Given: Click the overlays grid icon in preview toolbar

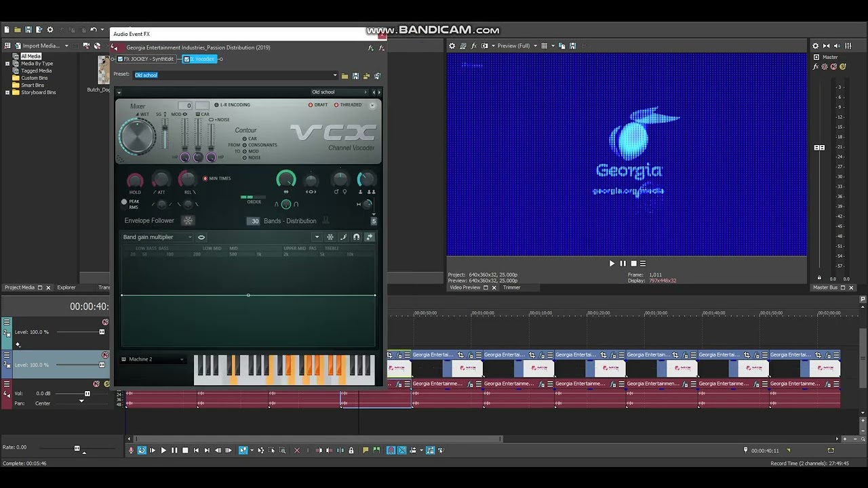Looking at the screenshot, I should [x=544, y=46].
